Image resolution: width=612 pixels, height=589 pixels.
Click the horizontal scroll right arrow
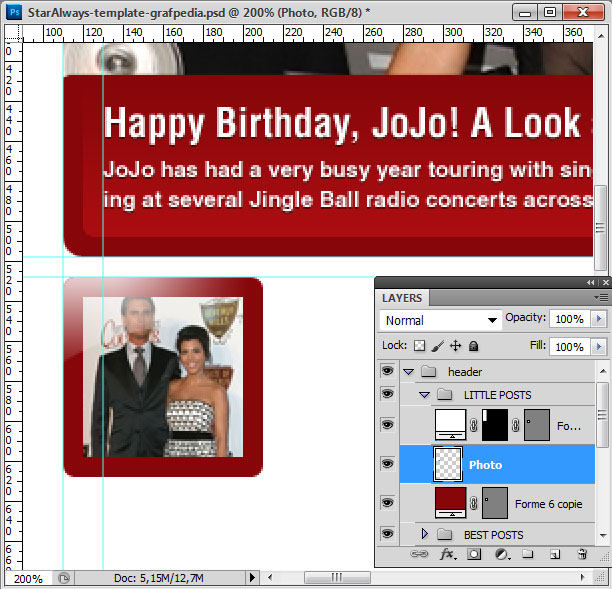click(583, 577)
